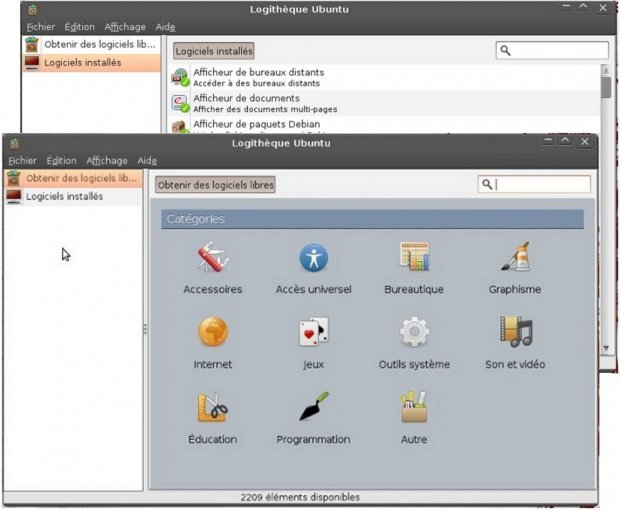Close the front Logithèque Ubuntu window
The width and height of the screenshot is (620, 510).
585,141
